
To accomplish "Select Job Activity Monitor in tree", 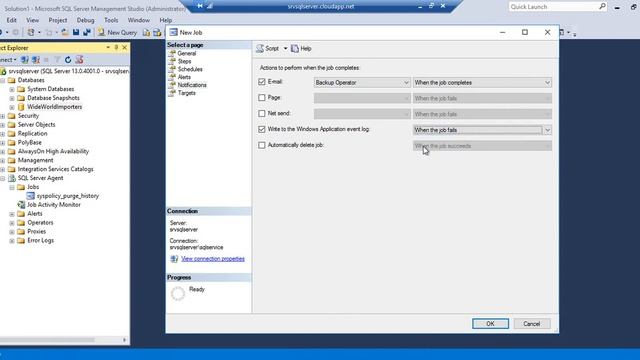I will pos(53,205).
